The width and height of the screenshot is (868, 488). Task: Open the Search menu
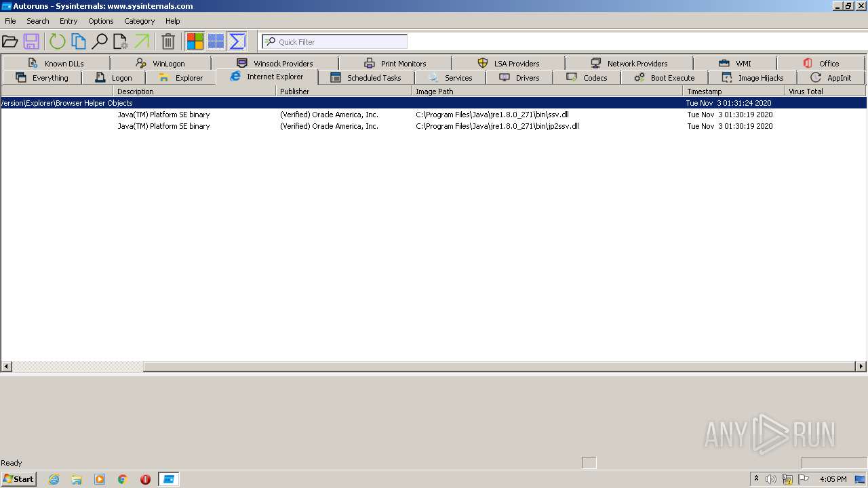coord(37,21)
